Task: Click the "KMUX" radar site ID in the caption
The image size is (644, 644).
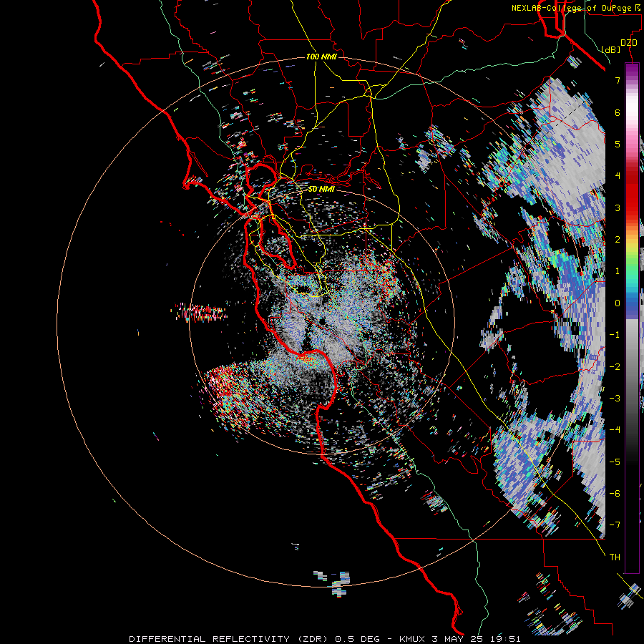Action: [x=411, y=639]
